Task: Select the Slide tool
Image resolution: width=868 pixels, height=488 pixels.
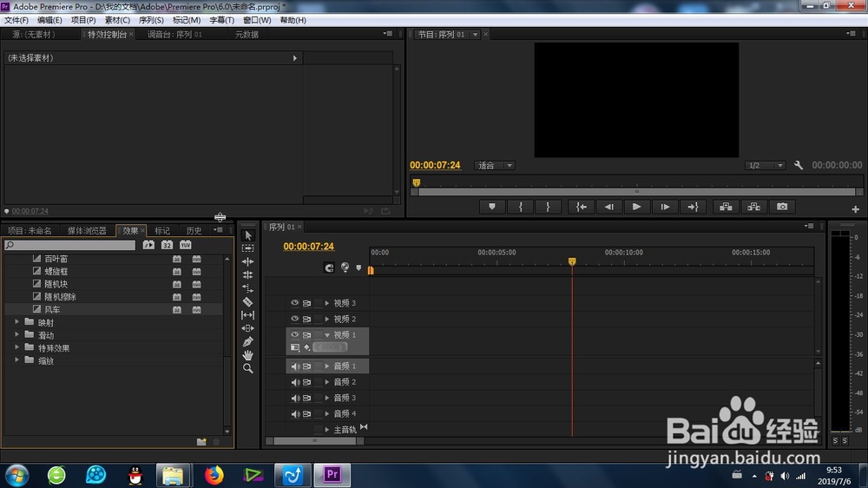Action: coord(248,328)
